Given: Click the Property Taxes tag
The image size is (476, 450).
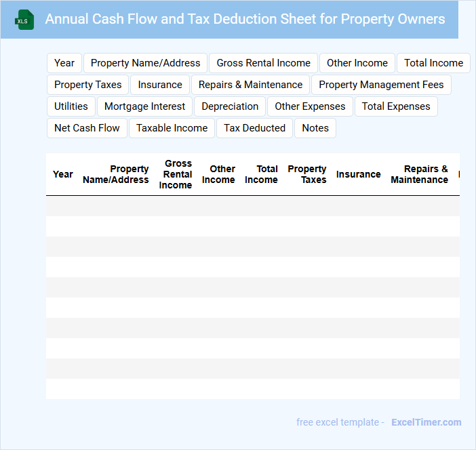Looking at the screenshot, I should coord(88,85).
